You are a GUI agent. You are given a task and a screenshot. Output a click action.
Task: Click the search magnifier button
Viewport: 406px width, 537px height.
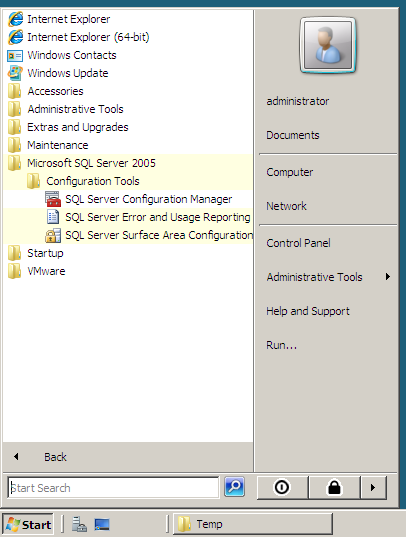(234, 486)
